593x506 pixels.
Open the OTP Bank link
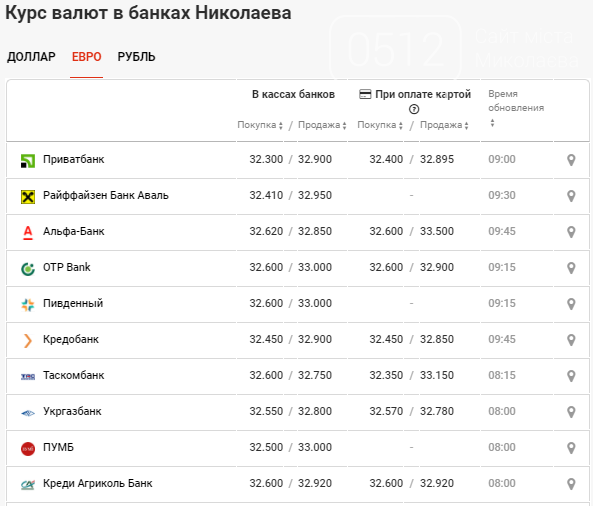click(x=67, y=267)
